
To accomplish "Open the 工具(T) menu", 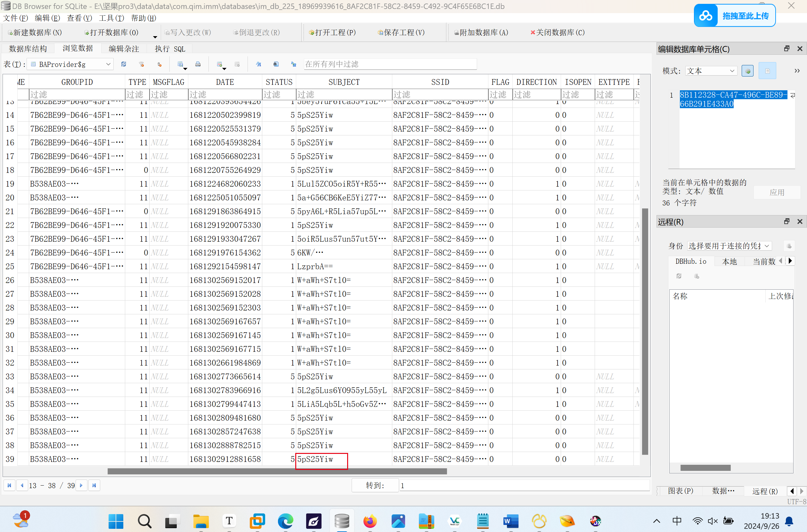I will (112, 18).
